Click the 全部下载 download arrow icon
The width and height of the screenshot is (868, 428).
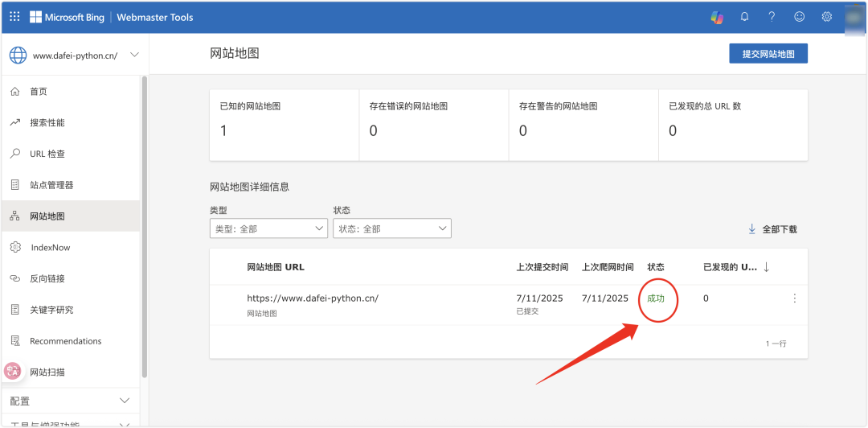pyautogui.click(x=751, y=229)
